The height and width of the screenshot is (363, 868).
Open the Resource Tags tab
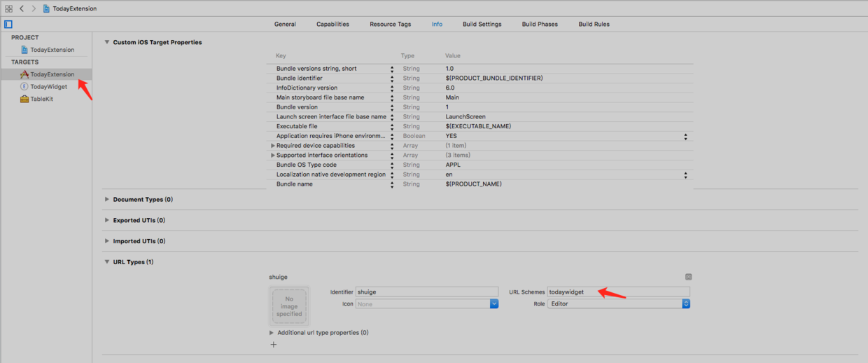391,24
